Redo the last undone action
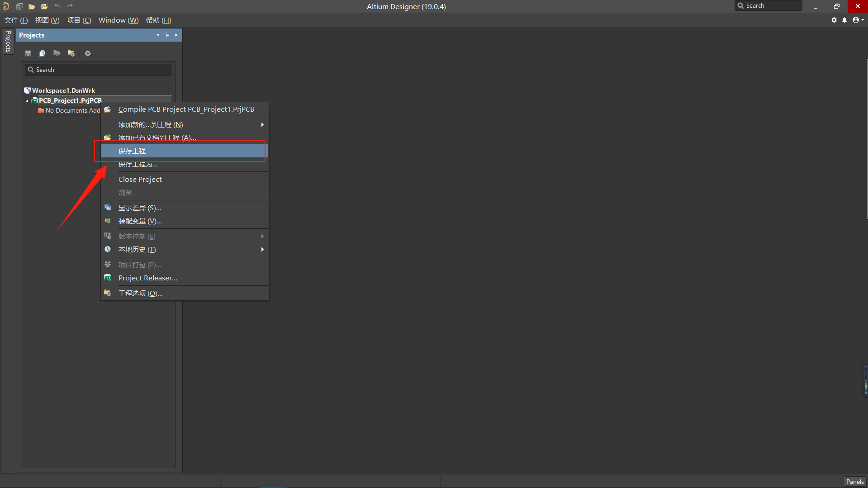 pyautogui.click(x=70, y=6)
